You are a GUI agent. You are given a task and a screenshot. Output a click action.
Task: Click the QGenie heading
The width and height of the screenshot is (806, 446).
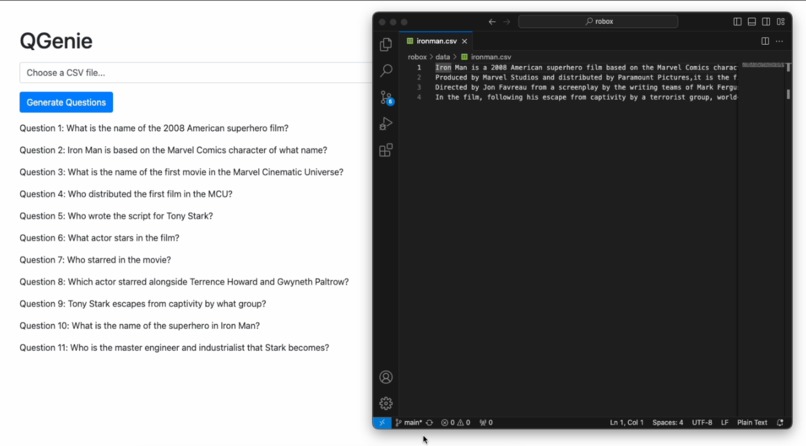(56, 41)
